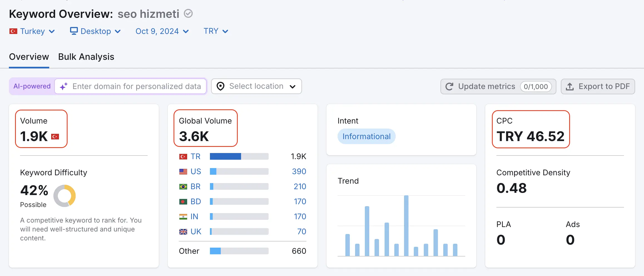Click the US country code link
Screen dimensions: 644x276
(x=196, y=171)
